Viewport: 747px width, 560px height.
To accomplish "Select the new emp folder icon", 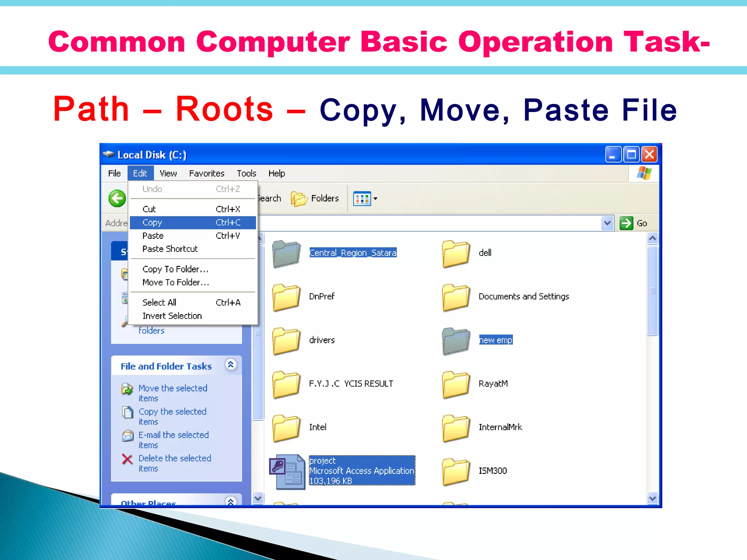I will coord(456,341).
